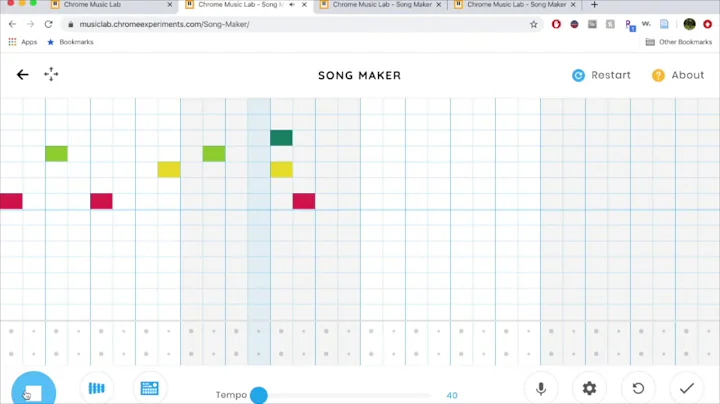
Task: Undo the last note with undo icon
Action: click(x=638, y=388)
